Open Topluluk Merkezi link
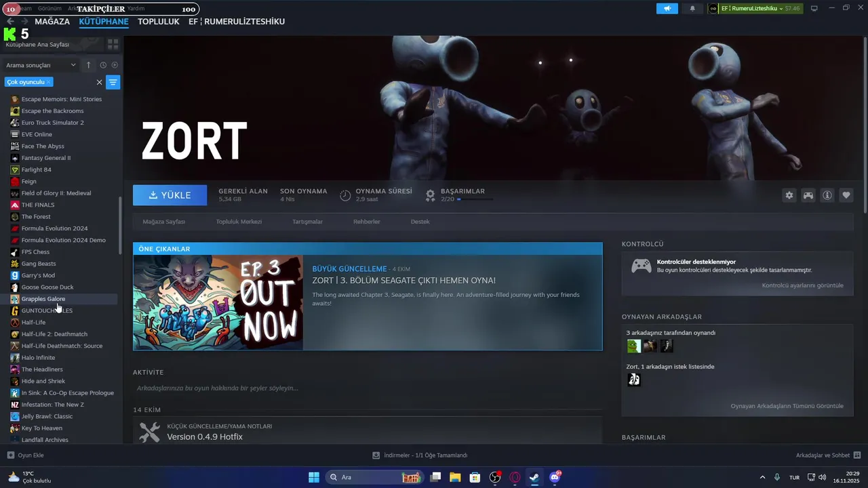This screenshot has width=868, height=488. (x=239, y=222)
